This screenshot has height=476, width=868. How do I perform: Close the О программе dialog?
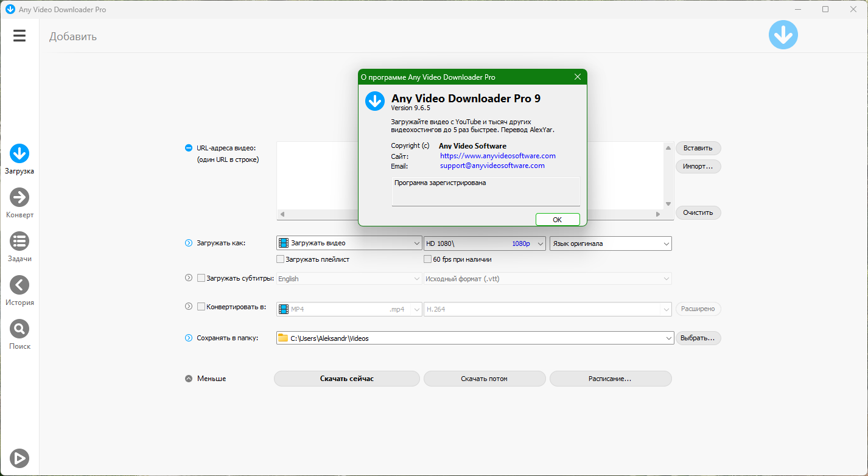tap(578, 77)
